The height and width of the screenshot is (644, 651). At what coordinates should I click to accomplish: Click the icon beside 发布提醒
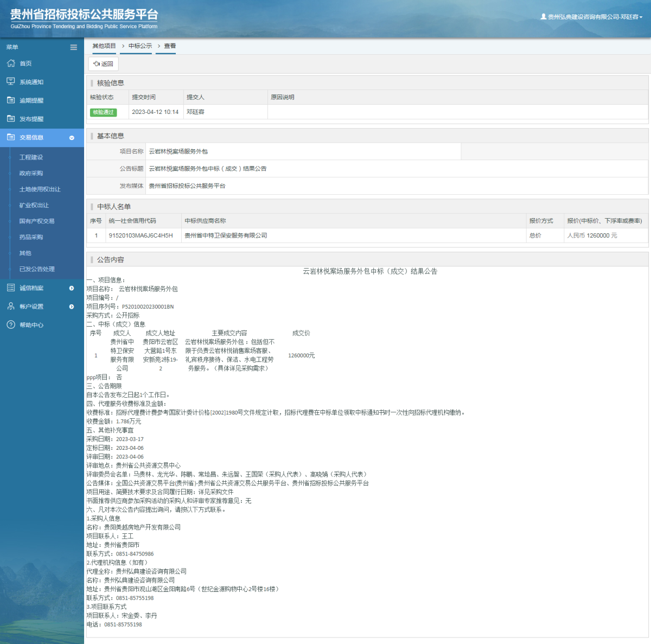pyautogui.click(x=11, y=118)
